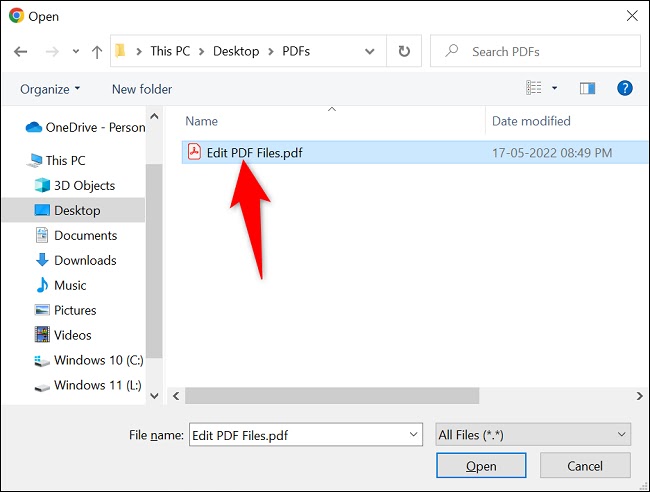The image size is (650, 492).
Task: Select Desktop in the navigation pane
Action: (x=73, y=210)
